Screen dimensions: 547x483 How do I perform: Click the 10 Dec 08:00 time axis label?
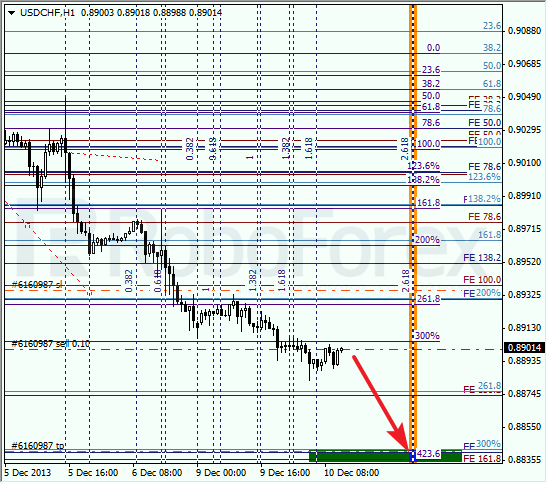point(352,473)
